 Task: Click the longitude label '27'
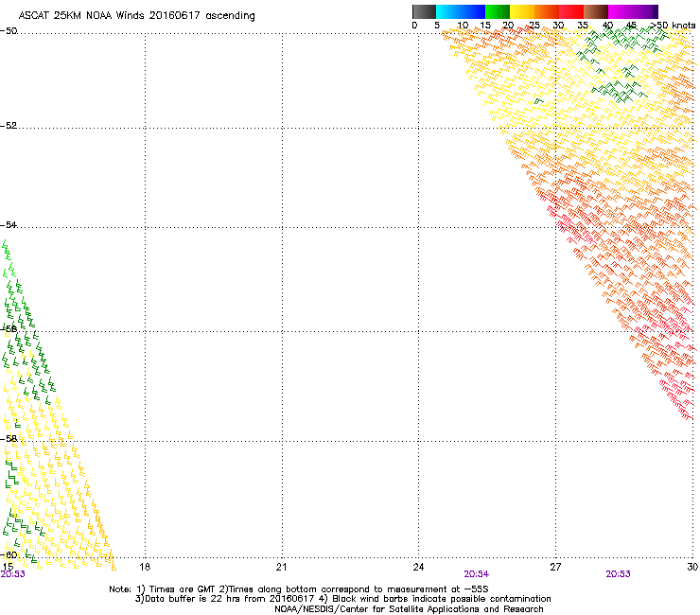(x=555, y=567)
